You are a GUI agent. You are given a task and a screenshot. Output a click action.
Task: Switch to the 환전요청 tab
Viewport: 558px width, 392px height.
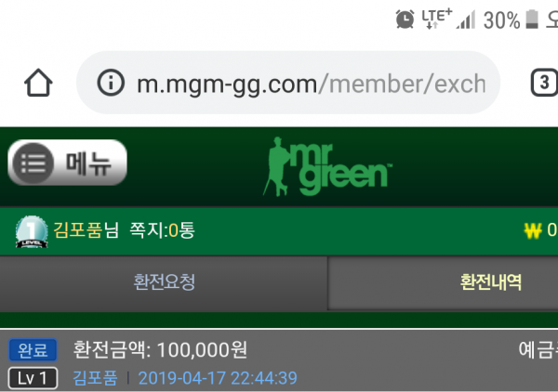(164, 283)
